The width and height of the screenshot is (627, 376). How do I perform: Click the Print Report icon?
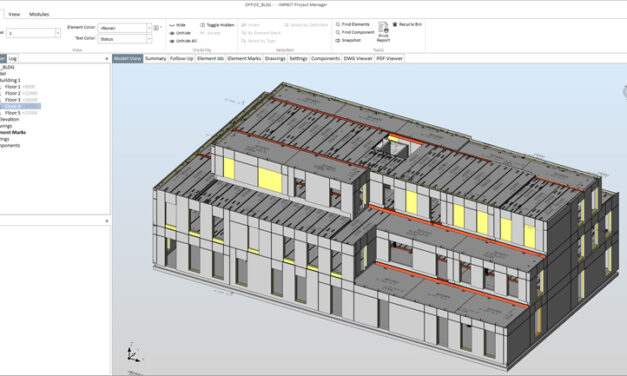point(383,28)
